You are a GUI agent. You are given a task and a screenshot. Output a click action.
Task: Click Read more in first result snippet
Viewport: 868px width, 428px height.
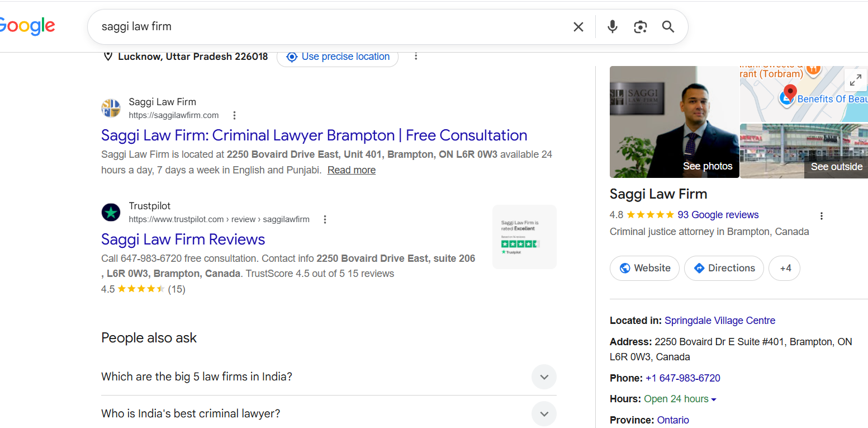352,170
